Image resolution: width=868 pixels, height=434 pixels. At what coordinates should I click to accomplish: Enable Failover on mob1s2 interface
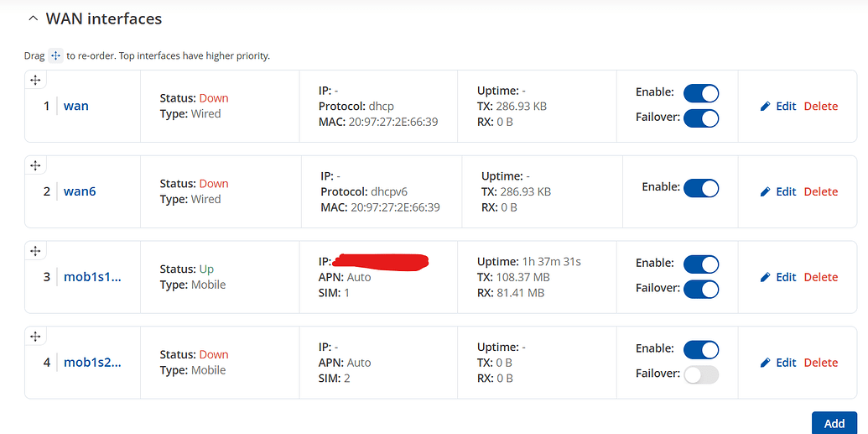coord(701,375)
